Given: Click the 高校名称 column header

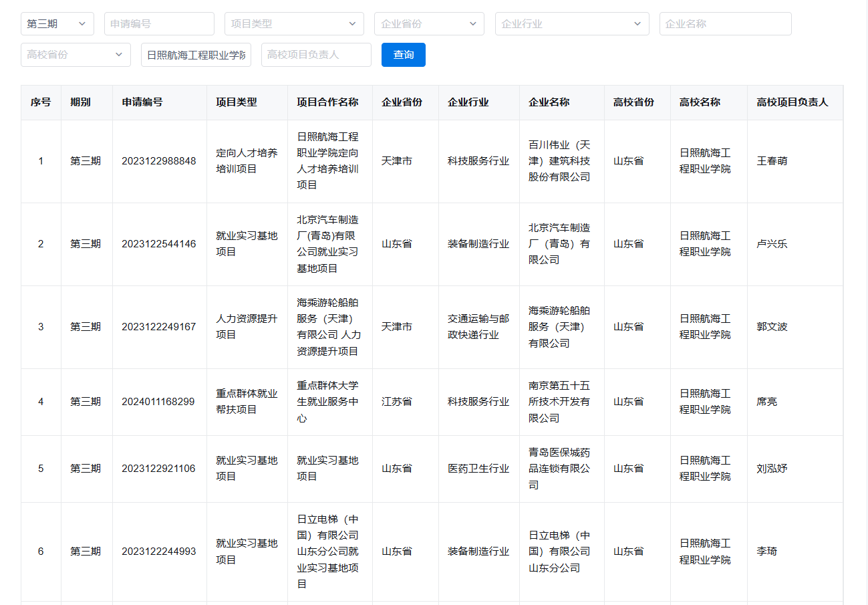Looking at the screenshot, I should [x=709, y=102].
